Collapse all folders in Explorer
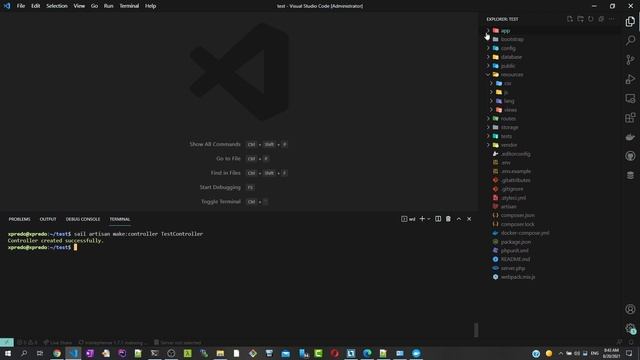Screen dimensions: 640x360 601,19
